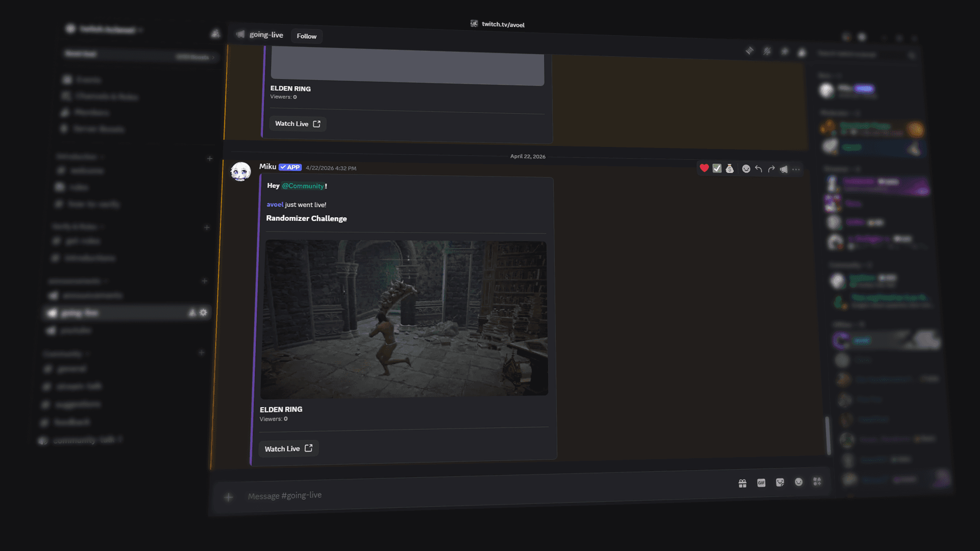Expand the server name dropdown at top left
Image resolution: width=980 pixels, height=551 pixels.
pos(107,30)
